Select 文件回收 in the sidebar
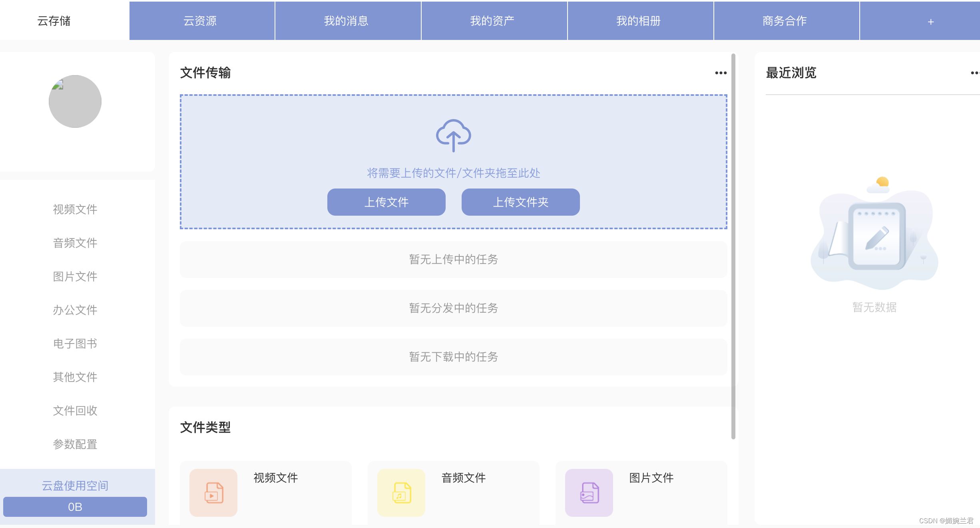Viewport: 980px width, 528px height. 75,411
